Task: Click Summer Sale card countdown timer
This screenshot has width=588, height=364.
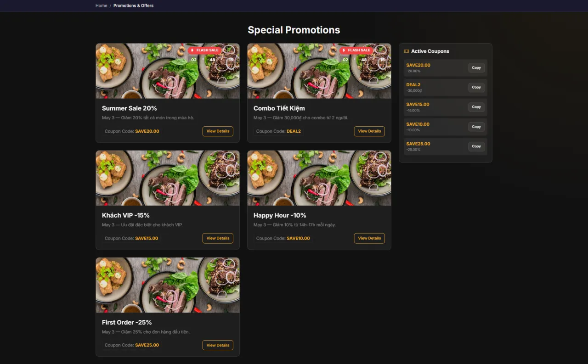Action: point(212,60)
